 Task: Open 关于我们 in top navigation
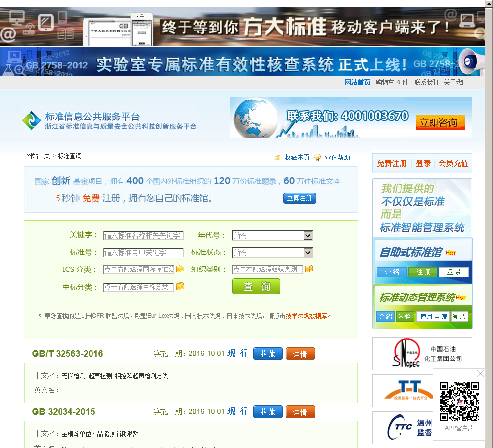(x=456, y=82)
